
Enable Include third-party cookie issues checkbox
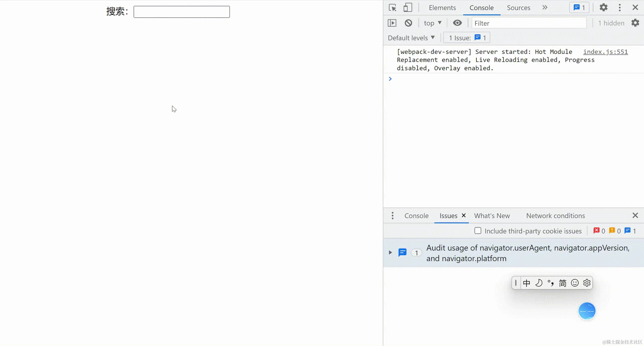(478, 231)
